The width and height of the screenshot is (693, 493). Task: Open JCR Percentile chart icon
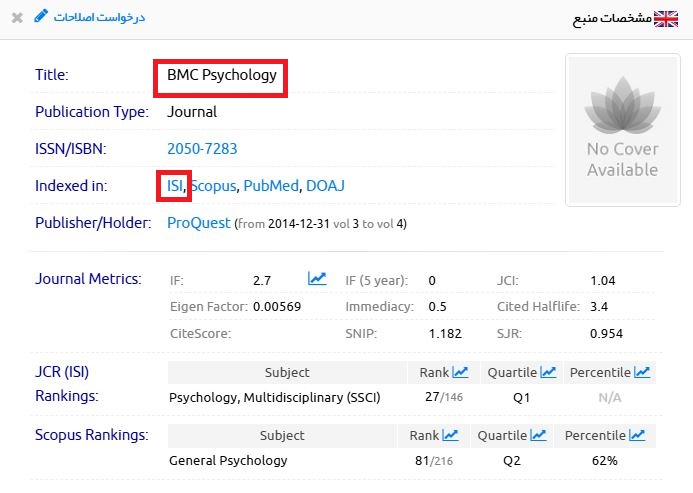pos(641,373)
